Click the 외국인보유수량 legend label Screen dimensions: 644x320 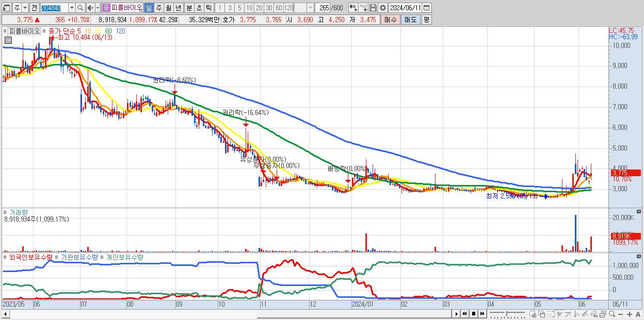coord(30,257)
